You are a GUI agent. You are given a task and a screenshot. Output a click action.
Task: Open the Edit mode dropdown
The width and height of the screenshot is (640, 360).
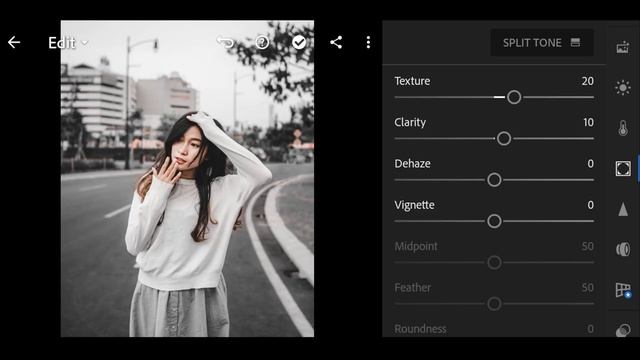tap(68, 42)
